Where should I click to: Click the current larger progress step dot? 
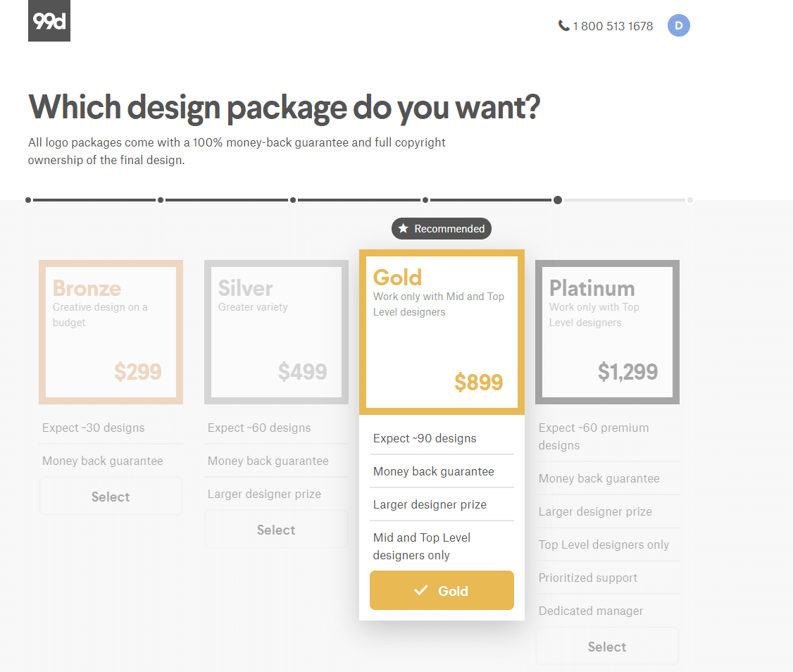pos(557,200)
